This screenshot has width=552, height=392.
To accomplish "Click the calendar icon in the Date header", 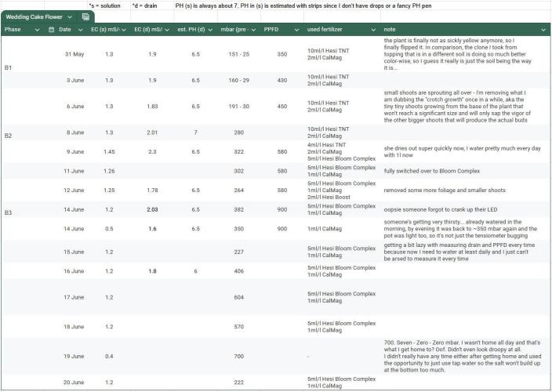I will click(51, 30).
